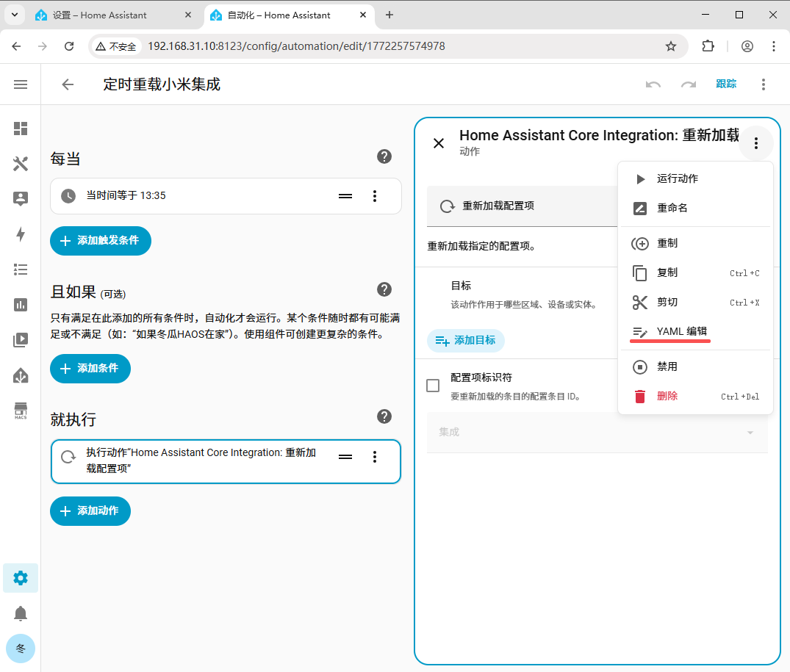
Task: Select the 执行动作 reload action row
Action: [226, 461]
